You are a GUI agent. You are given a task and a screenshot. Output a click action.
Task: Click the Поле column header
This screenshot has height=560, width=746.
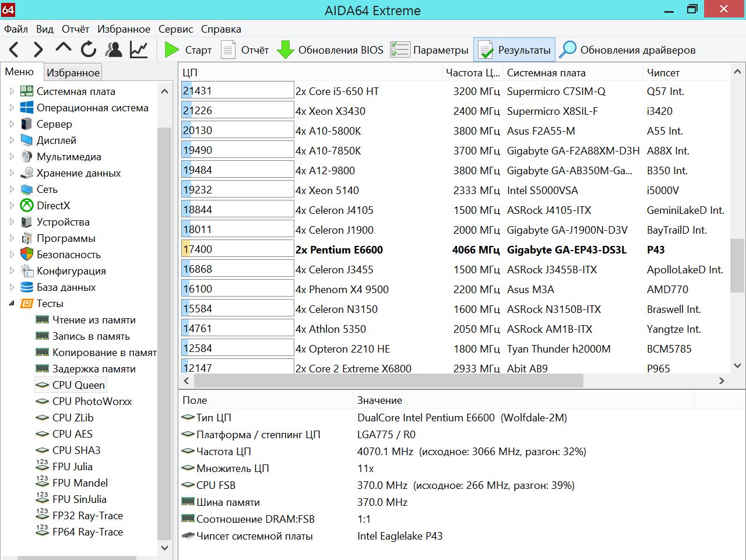point(266,400)
